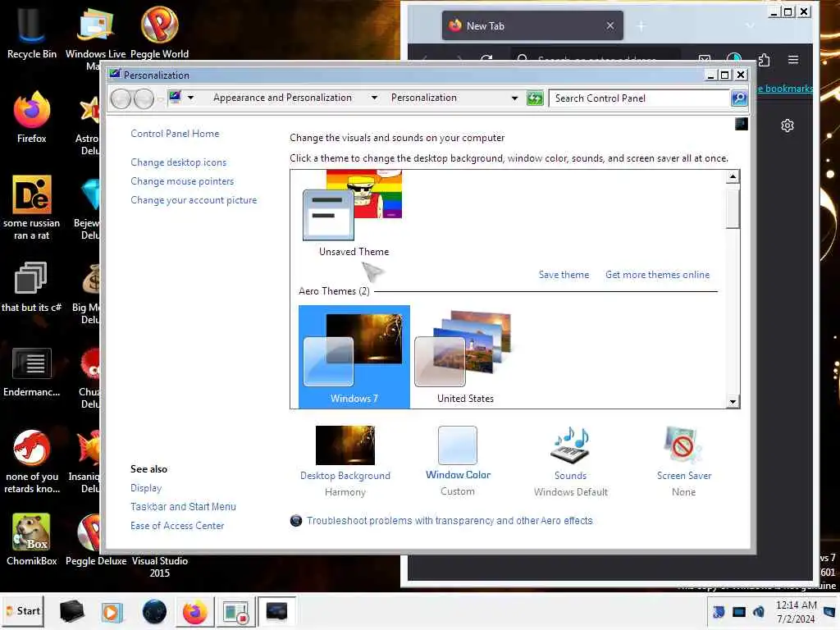Open Ease of Access Center link
This screenshot has height=630, width=840.
pos(177,526)
